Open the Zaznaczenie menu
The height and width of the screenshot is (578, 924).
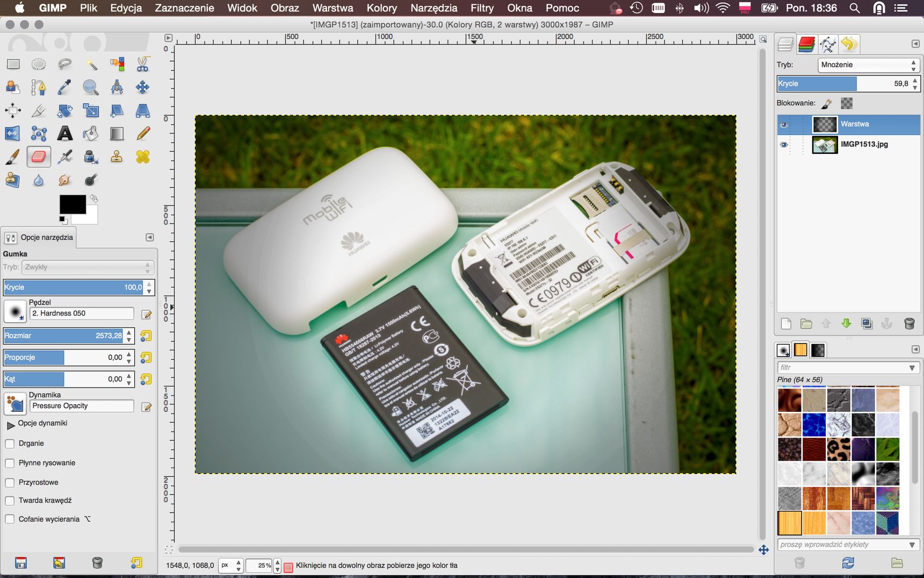pyautogui.click(x=184, y=8)
